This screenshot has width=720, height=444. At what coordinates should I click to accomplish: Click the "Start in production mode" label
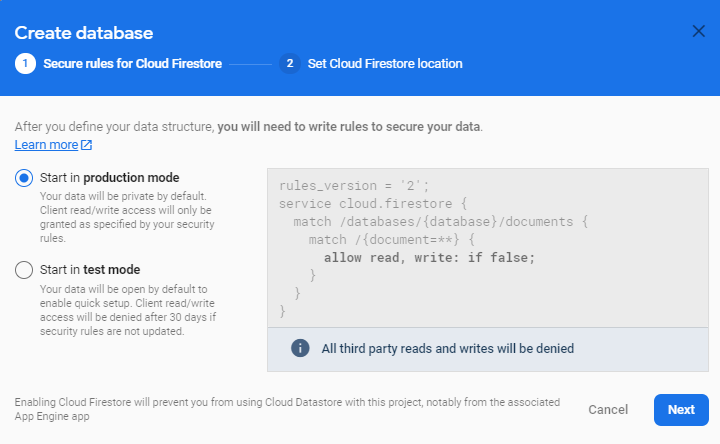(109, 178)
